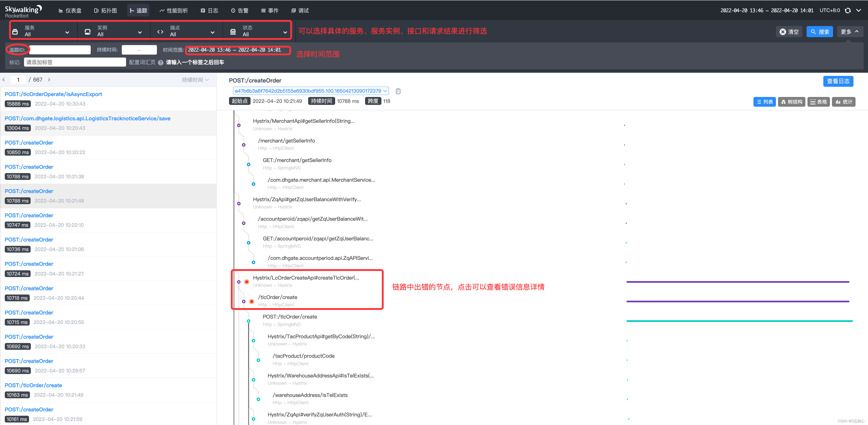Select span /com.dhgate.merchant.api.MerchantService
Viewport: 868px width, 425px height.
coord(322,180)
